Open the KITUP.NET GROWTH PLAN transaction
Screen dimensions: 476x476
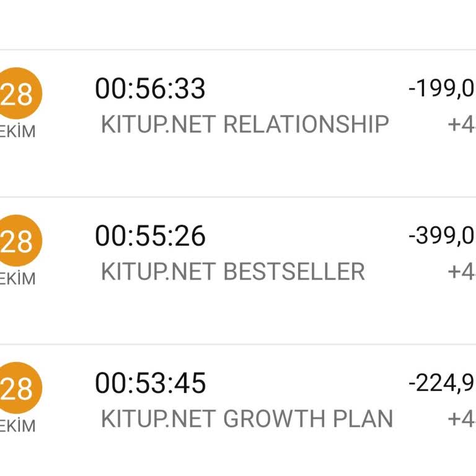pos(247,419)
